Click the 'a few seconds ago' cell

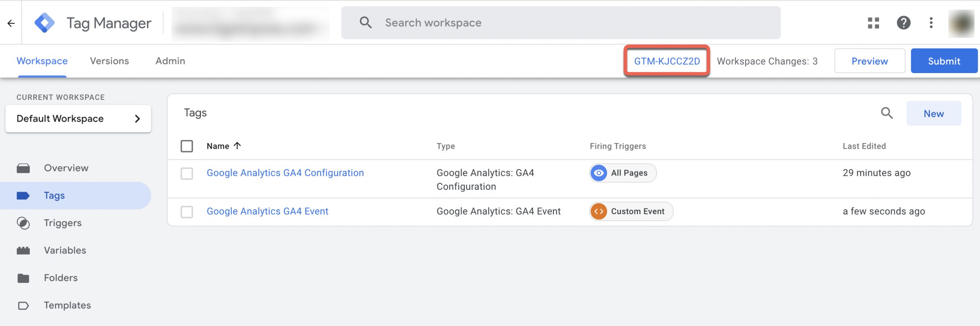[x=884, y=211]
